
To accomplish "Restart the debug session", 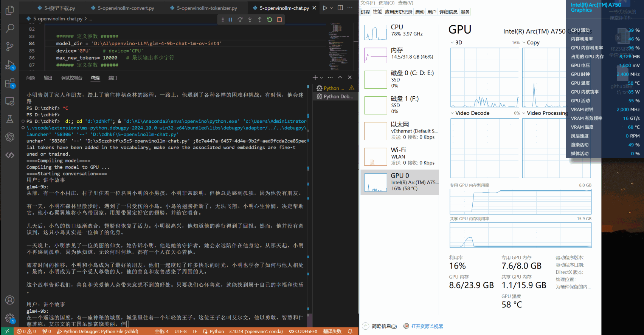I will [x=270, y=20].
